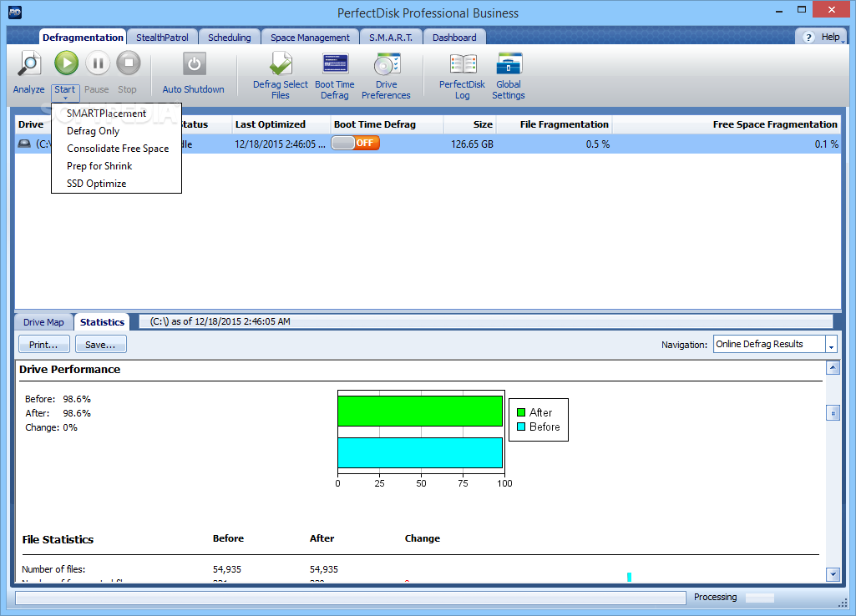Open the Space Management tab
This screenshot has width=856, height=616.
[x=310, y=37]
